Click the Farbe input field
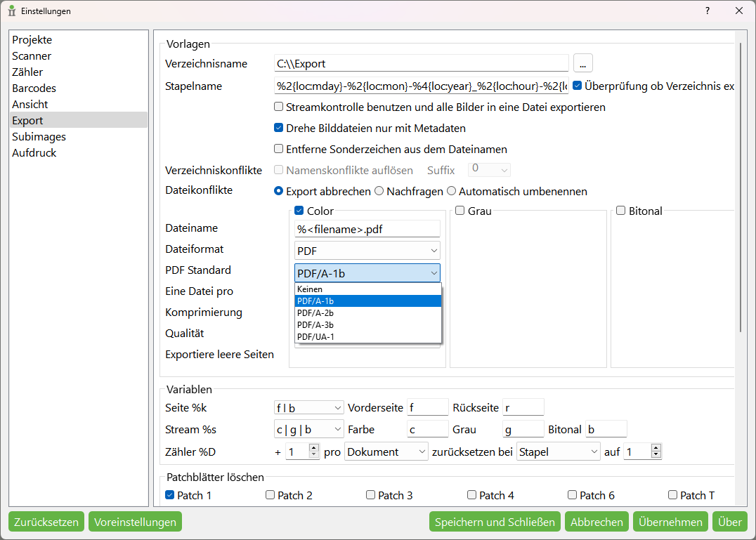756x540 pixels. [428, 429]
